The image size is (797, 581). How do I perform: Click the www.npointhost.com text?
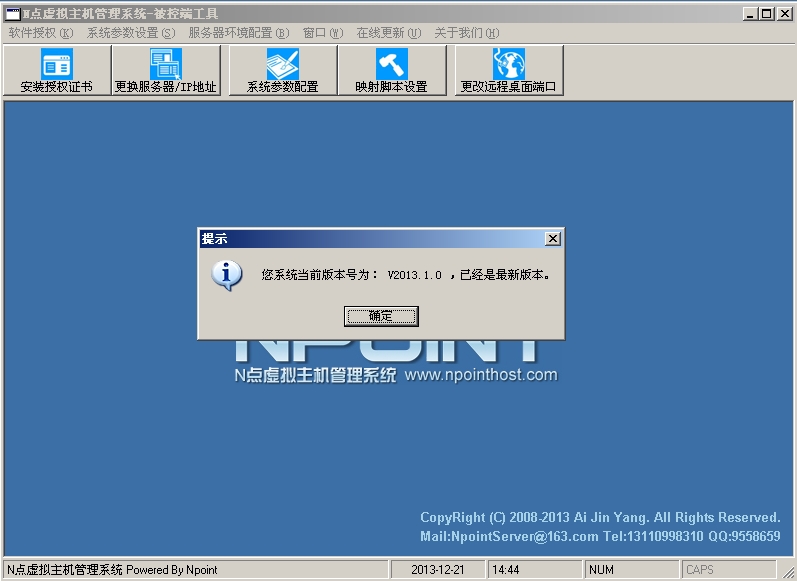[481, 375]
